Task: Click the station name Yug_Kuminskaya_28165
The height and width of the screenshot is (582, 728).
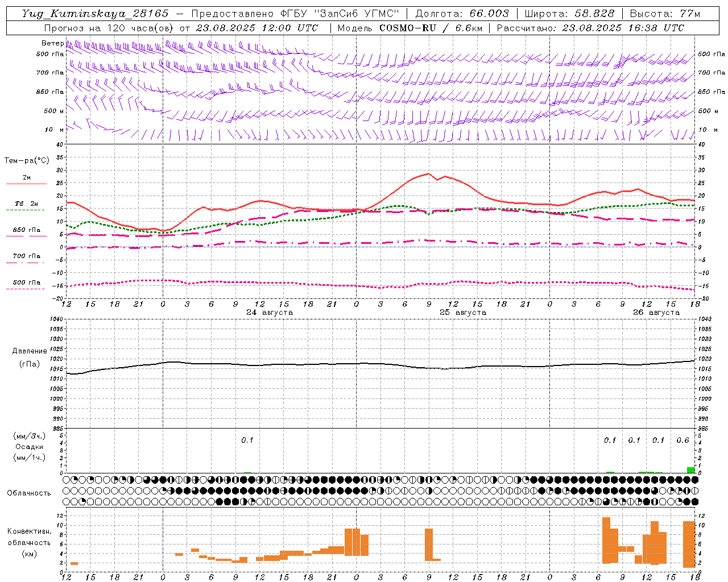Action: pos(95,14)
